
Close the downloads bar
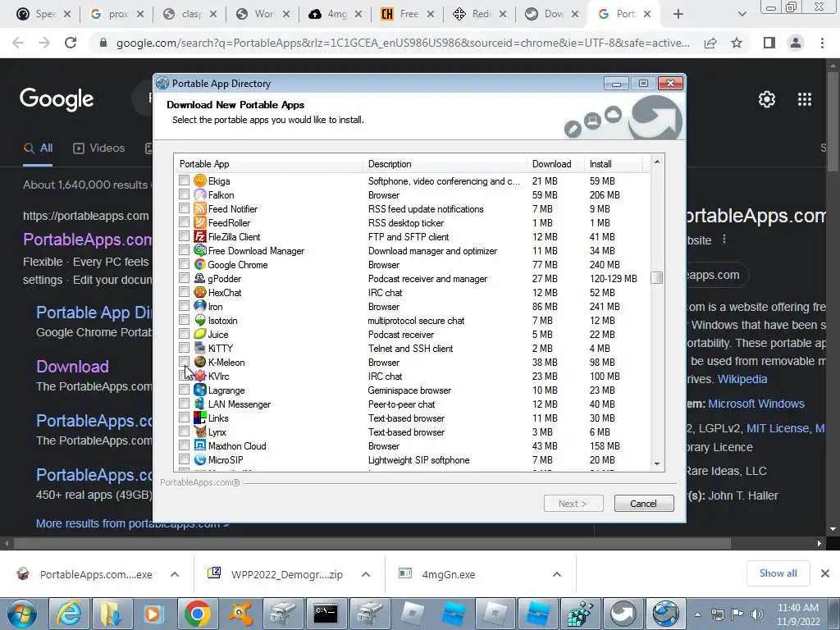click(x=825, y=573)
